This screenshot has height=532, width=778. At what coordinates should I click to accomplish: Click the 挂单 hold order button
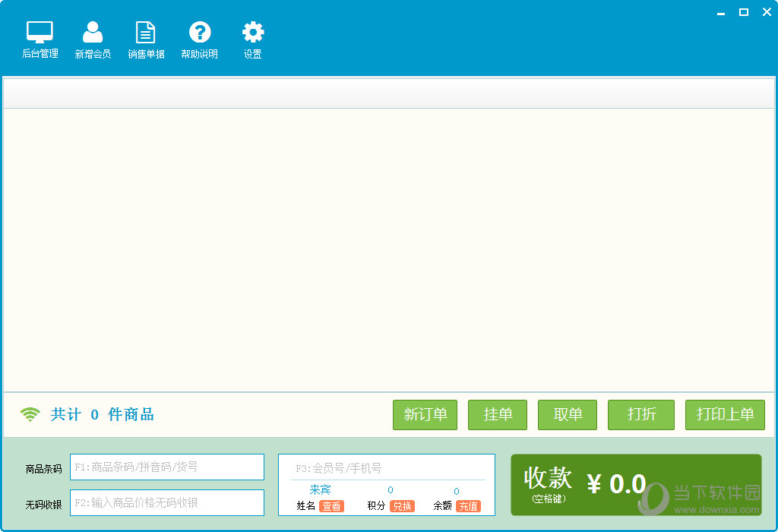498,415
